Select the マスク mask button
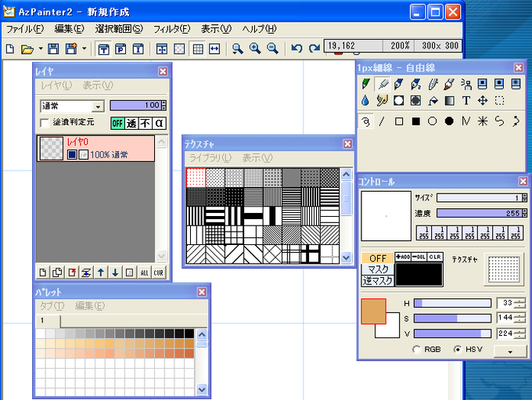 point(377,269)
